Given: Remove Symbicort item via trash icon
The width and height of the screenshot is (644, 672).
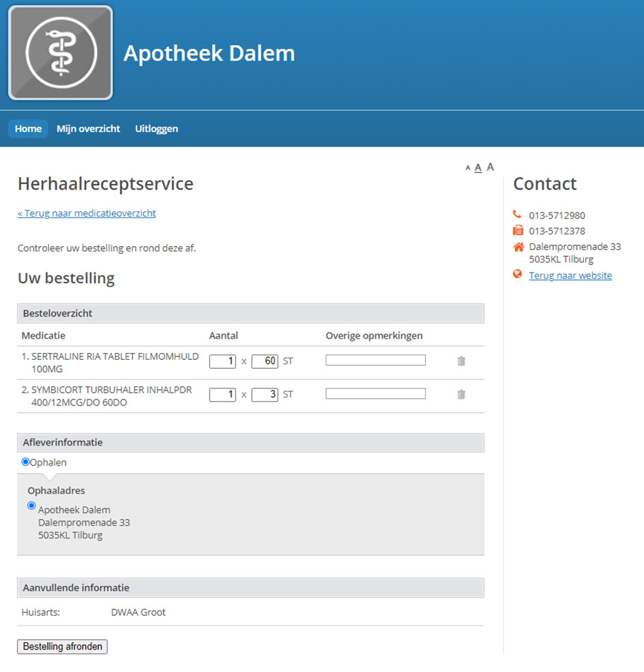Looking at the screenshot, I should pos(461,395).
